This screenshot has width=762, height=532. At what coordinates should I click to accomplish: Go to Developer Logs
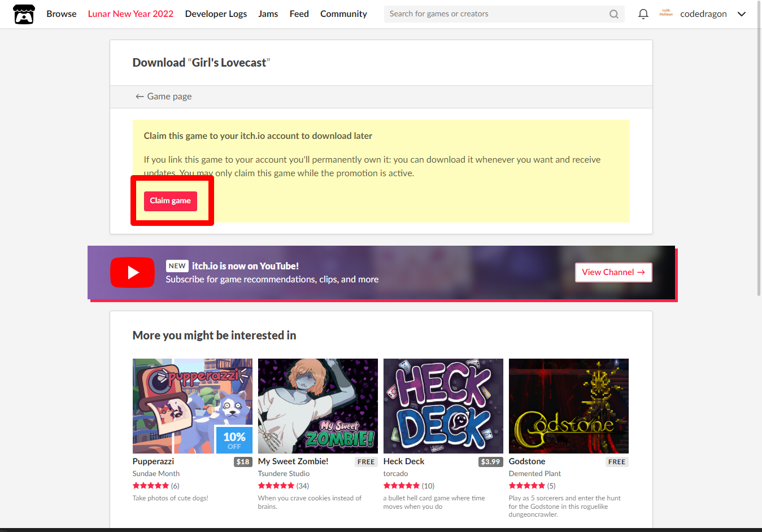point(216,14)
